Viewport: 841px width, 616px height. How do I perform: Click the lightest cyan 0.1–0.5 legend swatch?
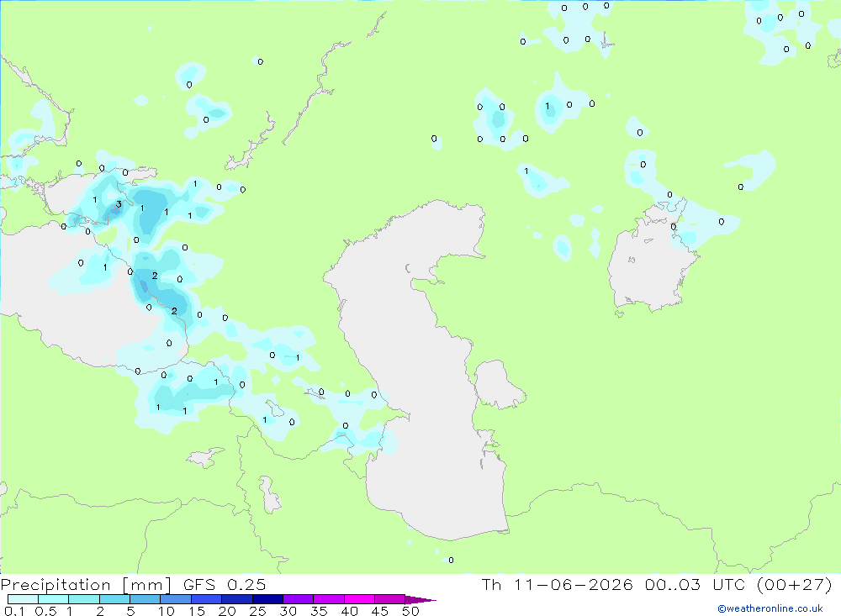[23, 599]
